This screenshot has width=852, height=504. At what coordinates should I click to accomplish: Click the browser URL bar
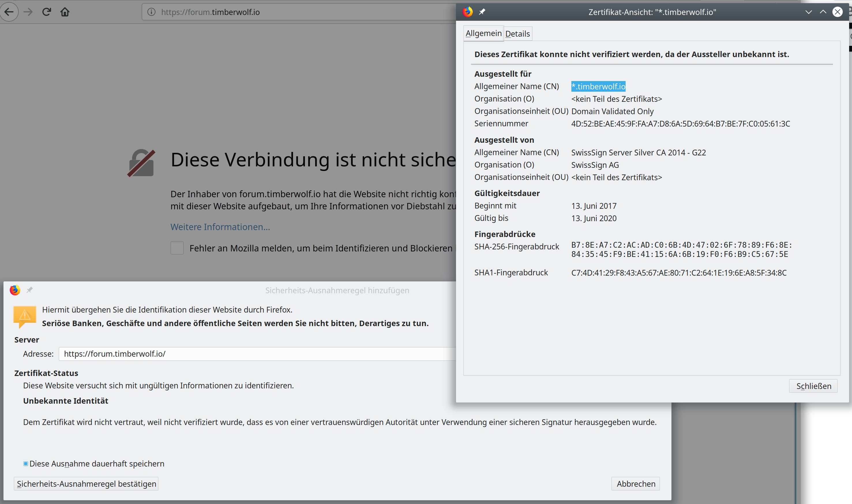pyautogui.click(x=299, y=12)
